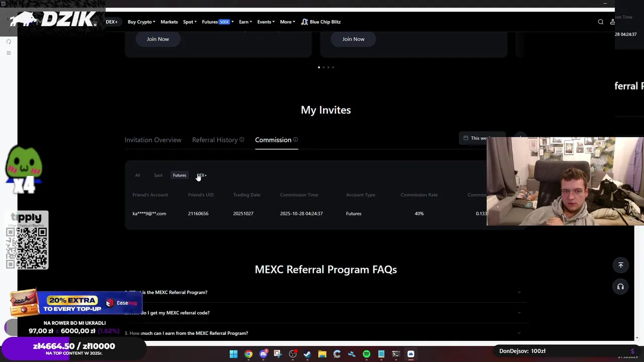Click friend's account ka****9@**.com

click(149, 214)
